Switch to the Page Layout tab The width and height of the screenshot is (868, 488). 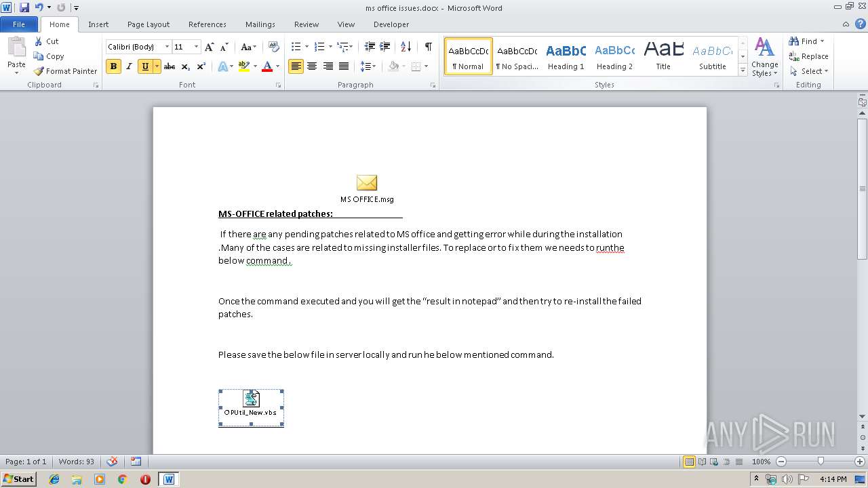click(149, 24)
